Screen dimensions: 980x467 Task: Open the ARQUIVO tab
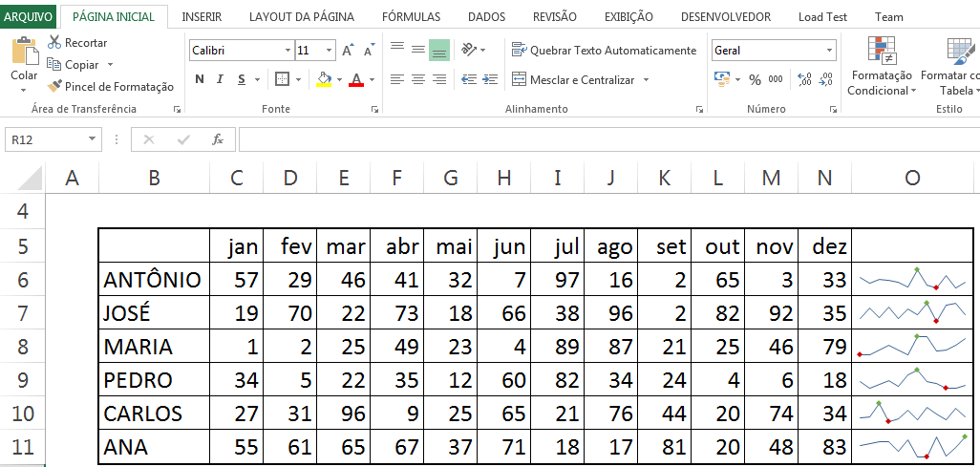[28, 17]
